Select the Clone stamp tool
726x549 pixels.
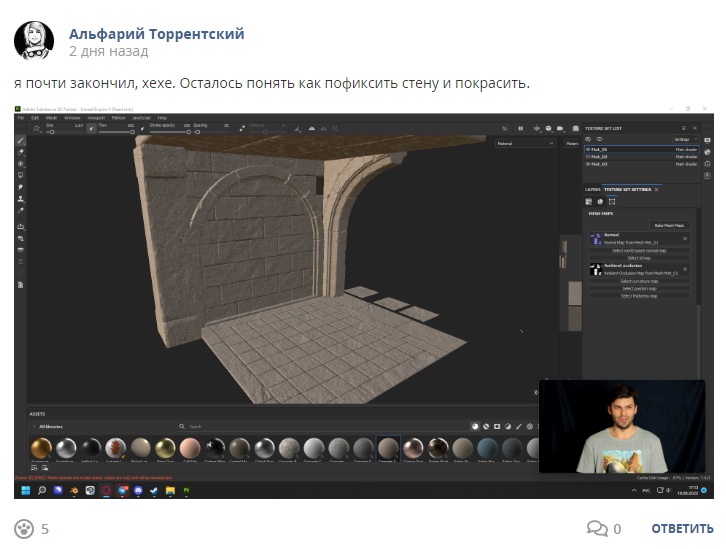point(21,199)
